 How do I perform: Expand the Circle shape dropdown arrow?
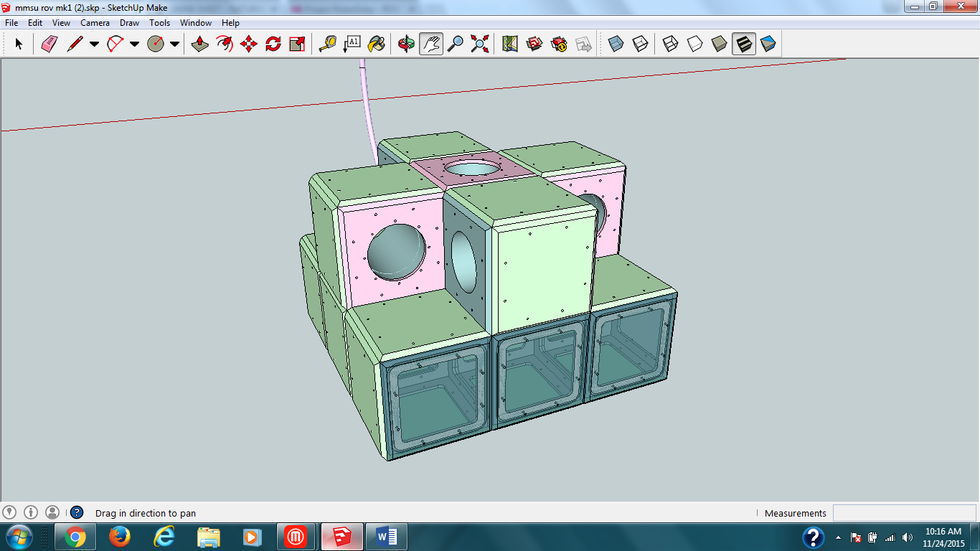174,44
